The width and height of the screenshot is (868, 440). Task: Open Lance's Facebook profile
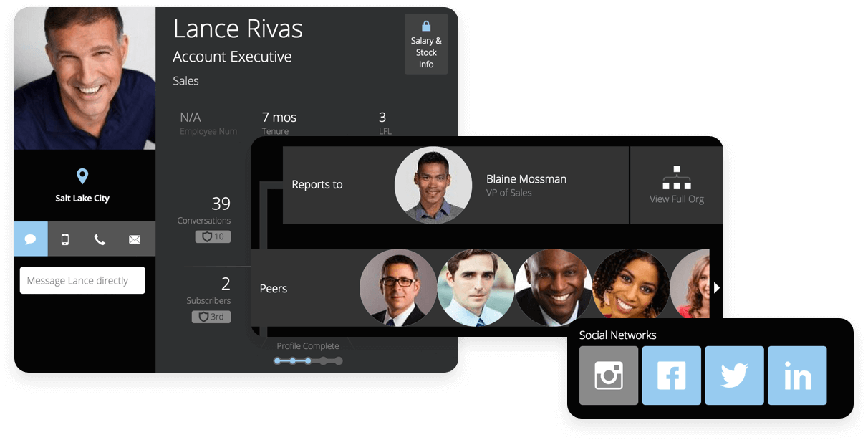tap(671, 375)
